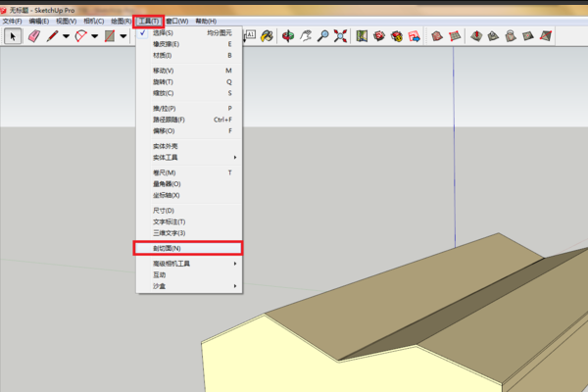Select the Sandbox Smoove tool

[476, 36]
